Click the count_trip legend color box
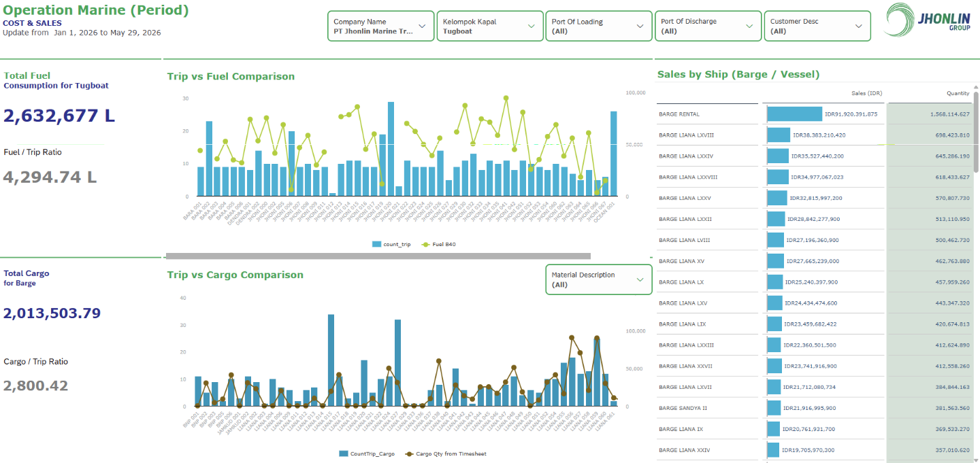980x463 pixels. click(x=376, y=244)
